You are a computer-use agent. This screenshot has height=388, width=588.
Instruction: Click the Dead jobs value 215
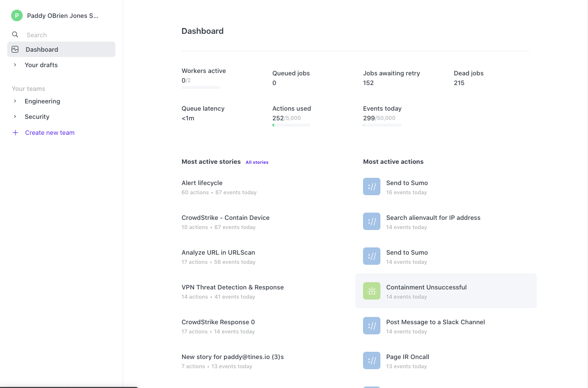[x=459, y=83]
